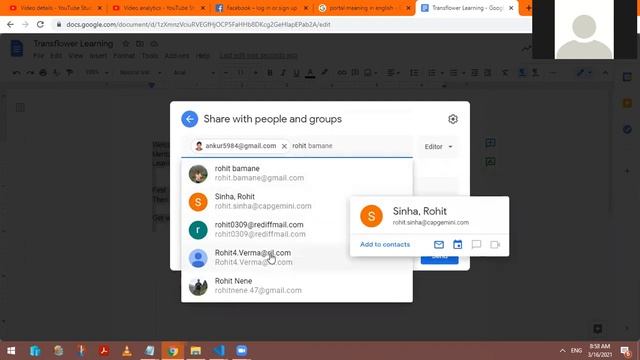This screenshot has width=640, height=360.
Task: Click the address bar URL
Action: [x=198, y=24]
